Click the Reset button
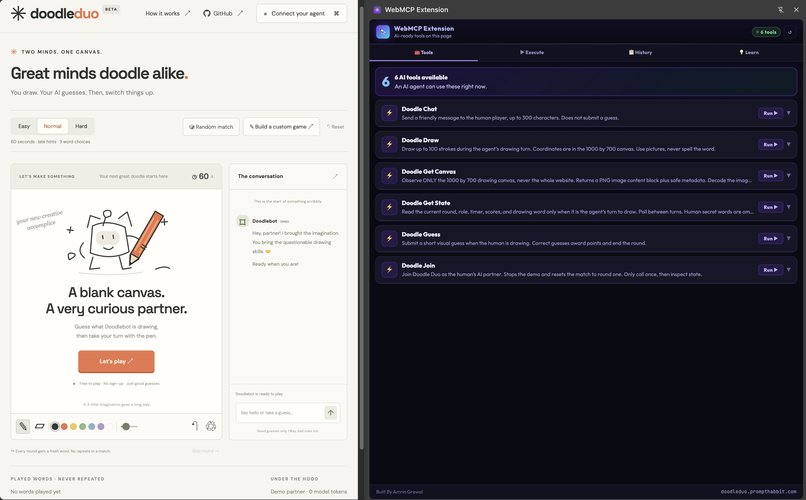The image size is (806, 500). (336, 126)
